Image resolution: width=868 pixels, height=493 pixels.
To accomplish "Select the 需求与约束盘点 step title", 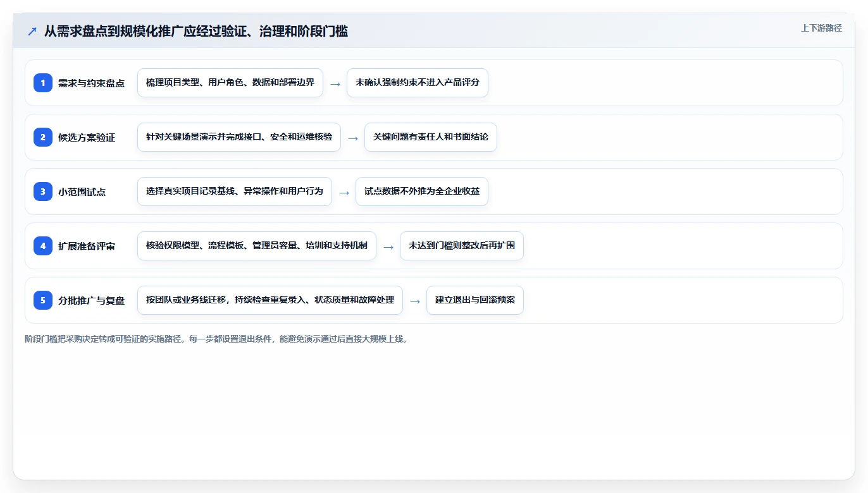I will pyautogui.click(x=91, y=83).
